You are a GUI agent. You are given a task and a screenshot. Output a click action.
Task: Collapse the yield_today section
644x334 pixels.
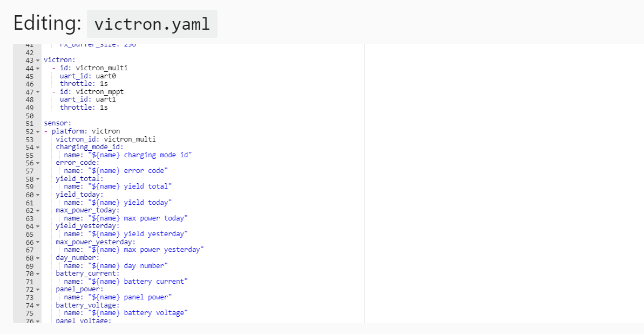(38, 194)
